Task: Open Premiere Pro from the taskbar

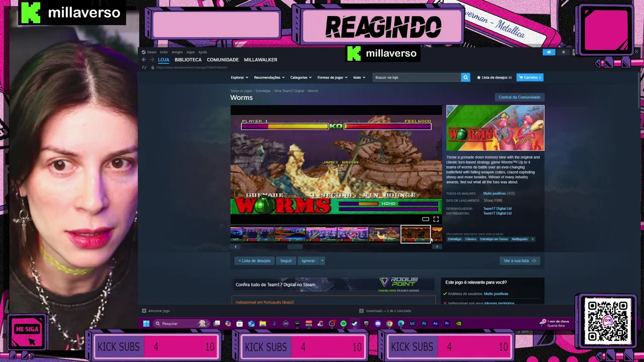Action: [447, 323]
